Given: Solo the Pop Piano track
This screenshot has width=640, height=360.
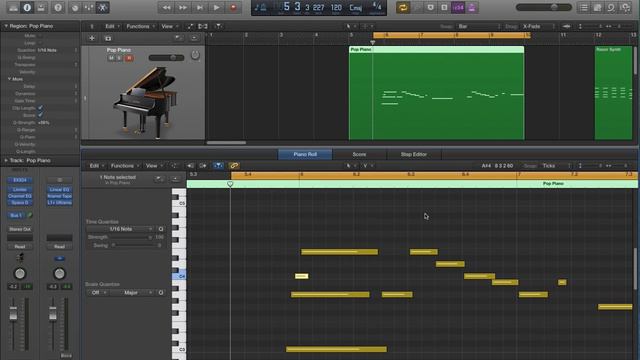Looking at the screenshot, I should [119, 58].
